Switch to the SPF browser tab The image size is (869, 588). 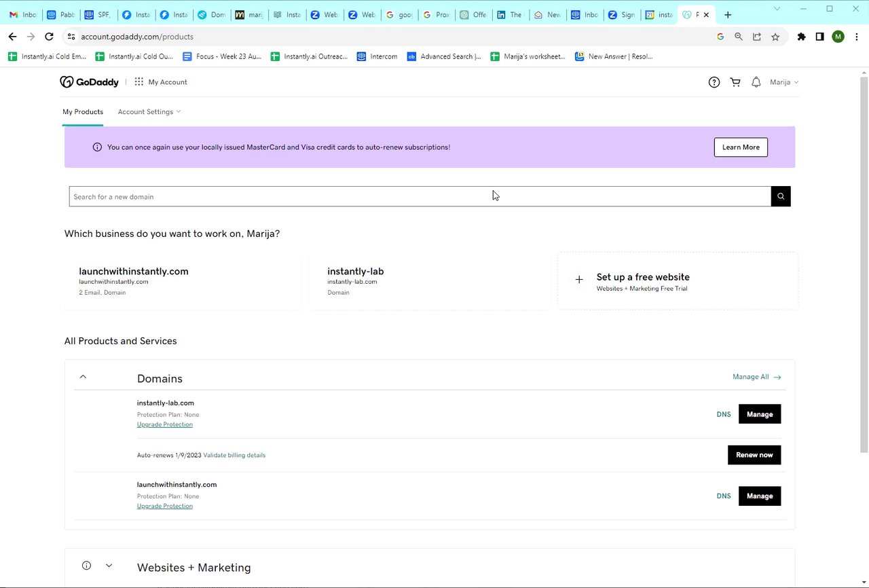click(x=98, y=14)
